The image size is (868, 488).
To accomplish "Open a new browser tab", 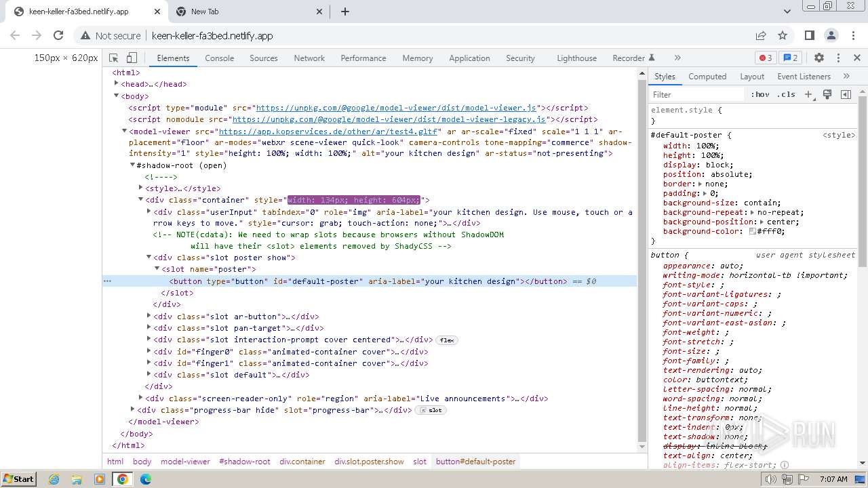I will pos(345,12).
